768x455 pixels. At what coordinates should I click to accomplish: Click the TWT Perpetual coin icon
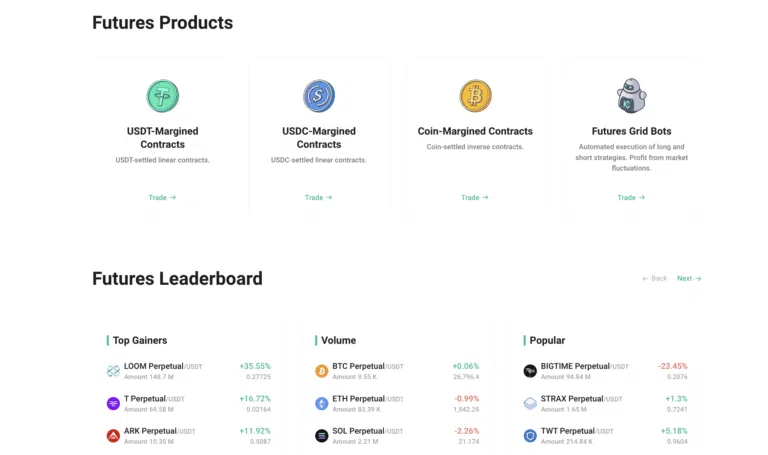point(530,436)
